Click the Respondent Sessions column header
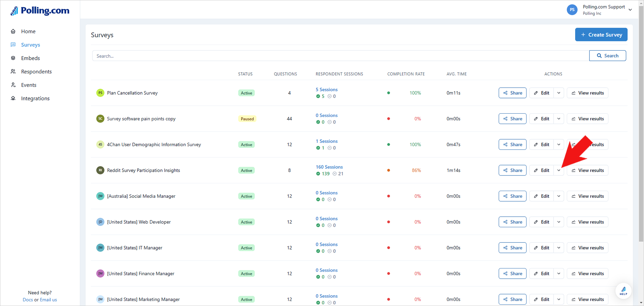This screenshot has width=644, height=306. point(339,74)
